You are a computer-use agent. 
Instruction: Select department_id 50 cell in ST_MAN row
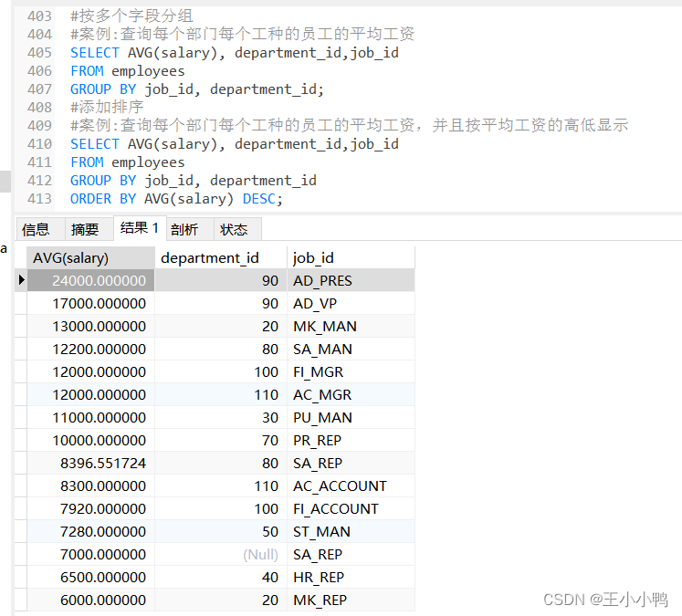[221, 532]
